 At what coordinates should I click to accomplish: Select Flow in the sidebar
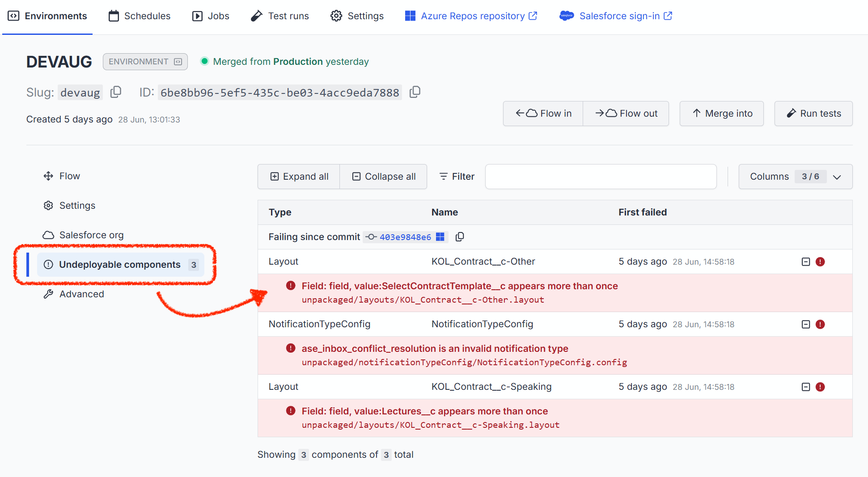tap(62, 176)
